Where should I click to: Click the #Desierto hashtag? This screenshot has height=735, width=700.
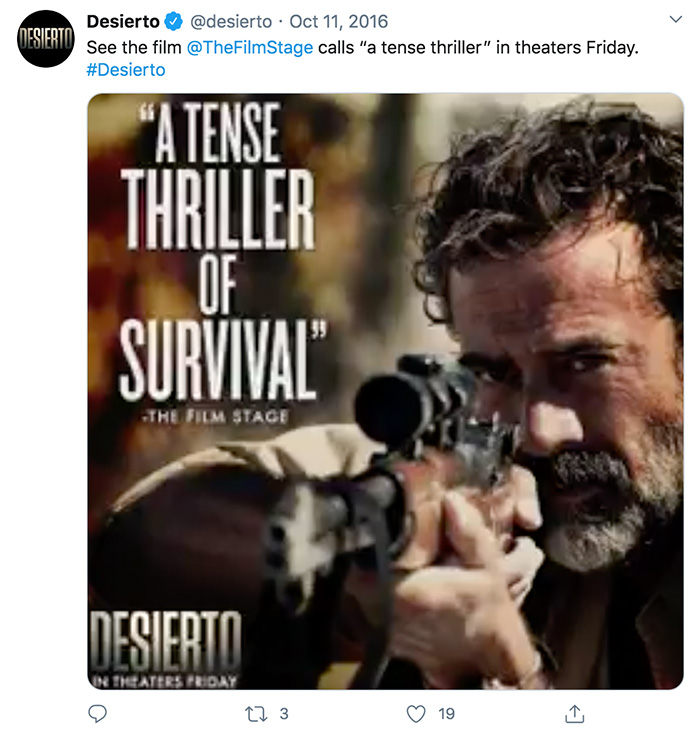126,70
